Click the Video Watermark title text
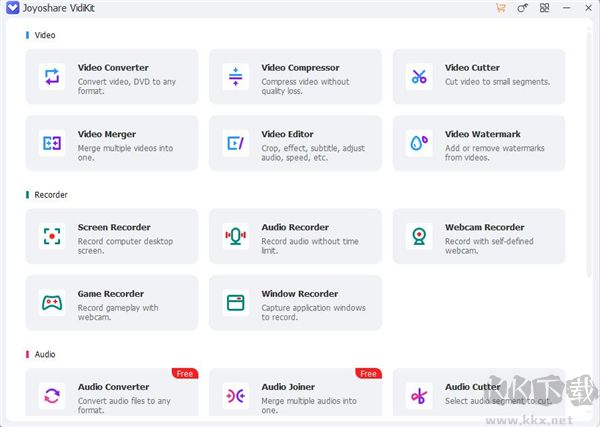Screen dimensions: 600x427 483,134
